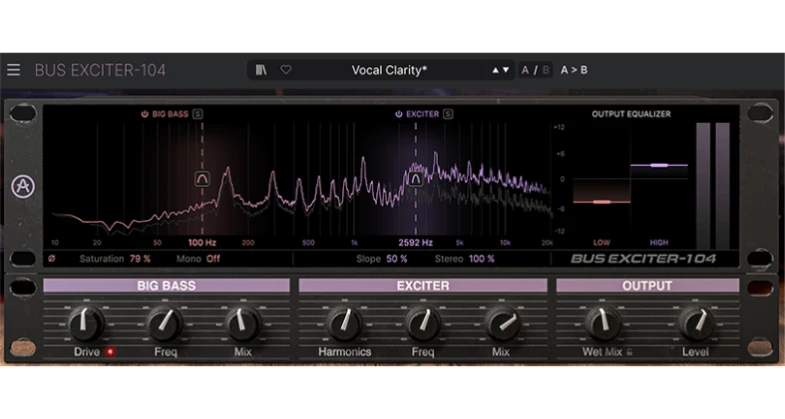This screenshot has width=785, height=419.
Task: Solo the Big Bass band
Action: 198,114
